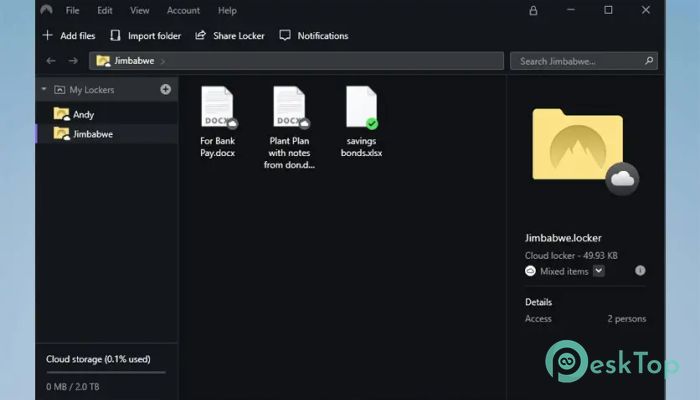
Task: Click the Notifications speech bubble icon
Action: pyautogui.click(x=285, y=35)
